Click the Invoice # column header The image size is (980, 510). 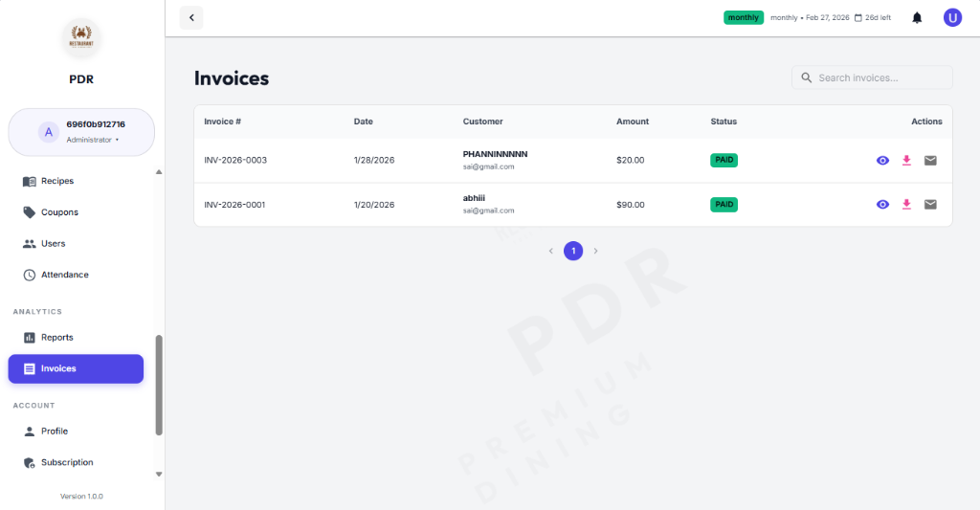pyautogui.click(x=222, y=122)
